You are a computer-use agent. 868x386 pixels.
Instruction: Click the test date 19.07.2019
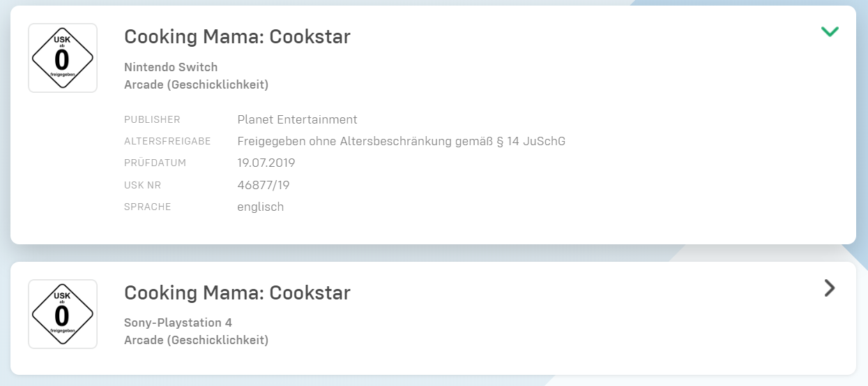click(266, 163)
